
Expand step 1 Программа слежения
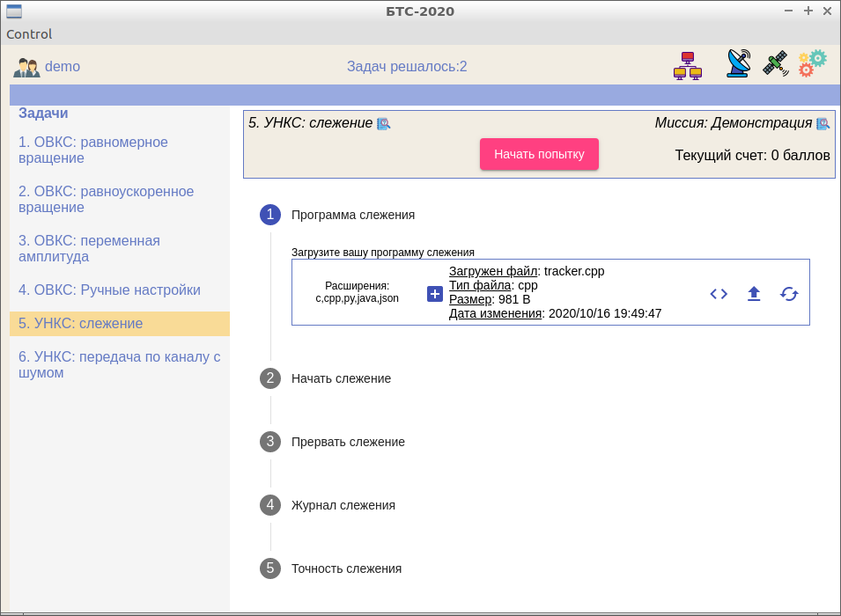[337, 215]
